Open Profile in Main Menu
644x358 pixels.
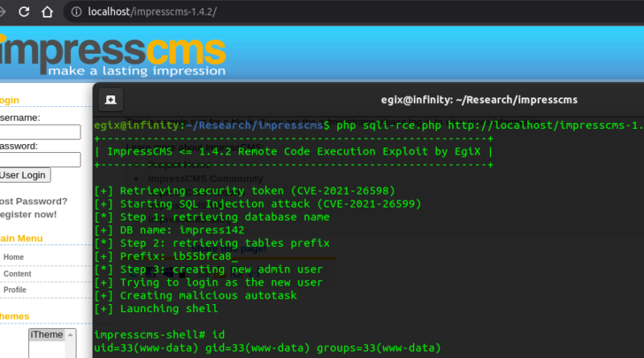point(14,290)
